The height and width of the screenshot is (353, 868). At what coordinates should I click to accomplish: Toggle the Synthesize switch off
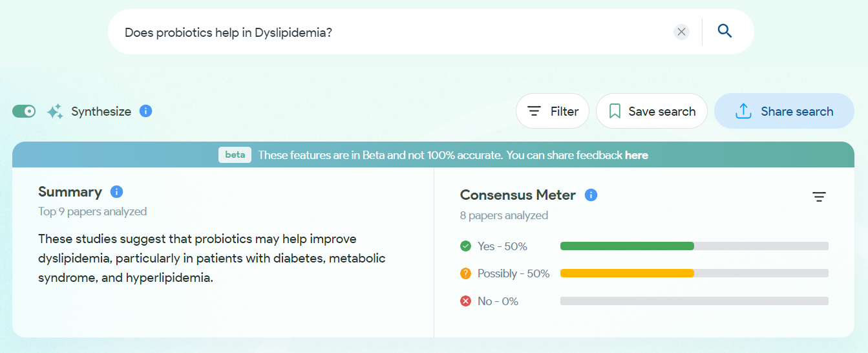(24, 111)
